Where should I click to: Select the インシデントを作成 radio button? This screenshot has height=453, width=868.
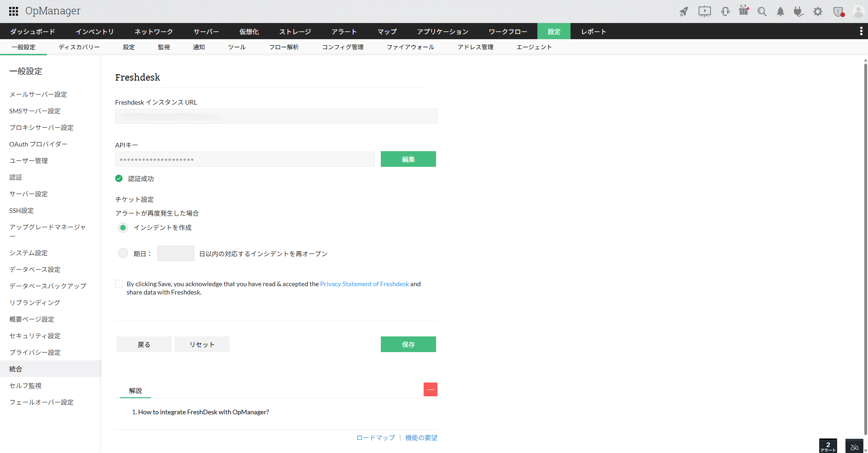[122, 227]
